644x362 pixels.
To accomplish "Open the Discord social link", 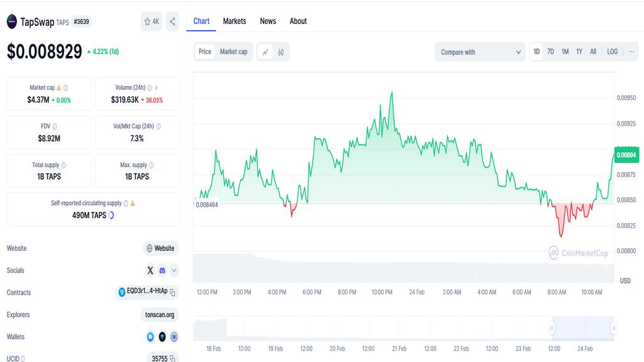I will [x=162, y=270].
